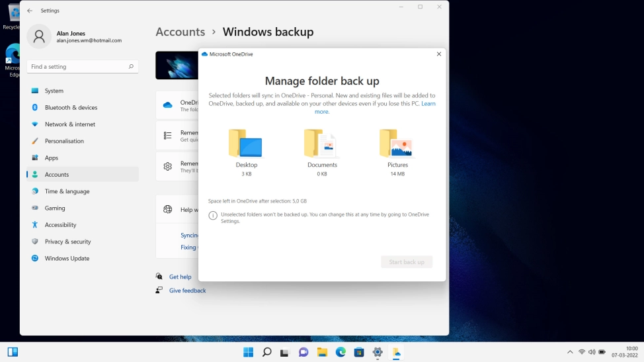Open Bluetooth & devices settings

tap(83, 107)
